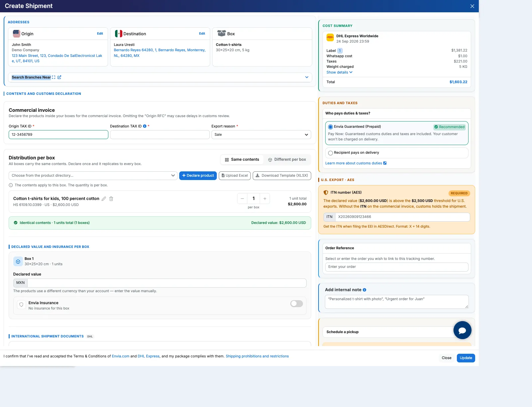Click the shield icon next to ITN number (AES)
Viewport: 532px width, 407px height.
pos(326,192)
